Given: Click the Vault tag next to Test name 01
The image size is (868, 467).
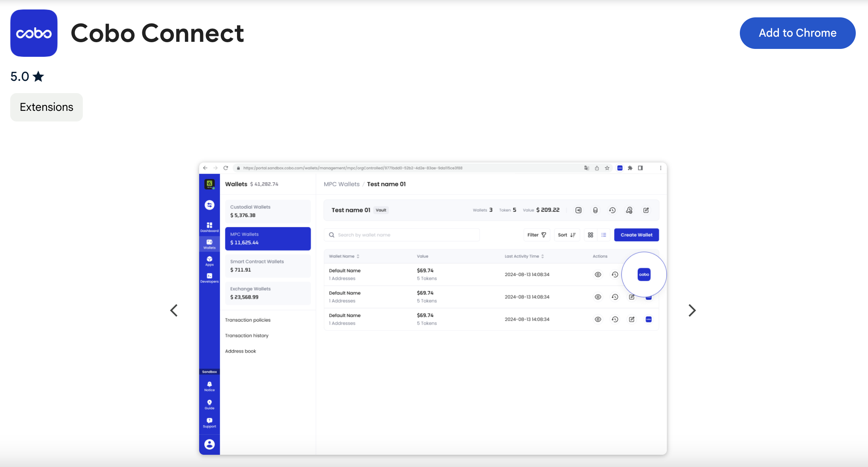Looking at the screenshot, I should 381,210.
